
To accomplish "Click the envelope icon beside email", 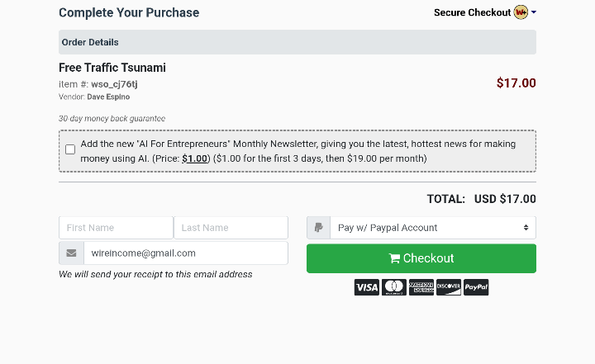I will pyautogui.click(x=71, y=253).
